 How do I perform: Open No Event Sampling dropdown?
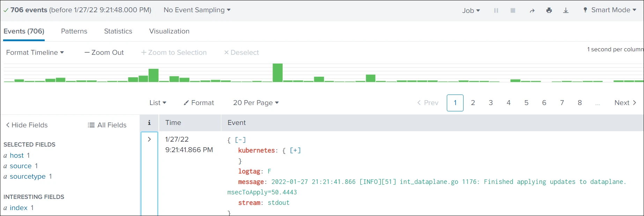point(197,10)
